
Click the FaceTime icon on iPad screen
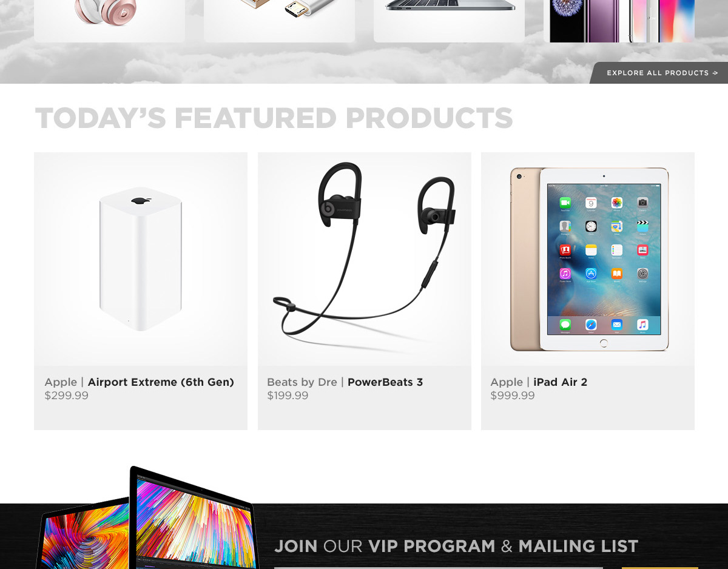click(x=565, y=203)
